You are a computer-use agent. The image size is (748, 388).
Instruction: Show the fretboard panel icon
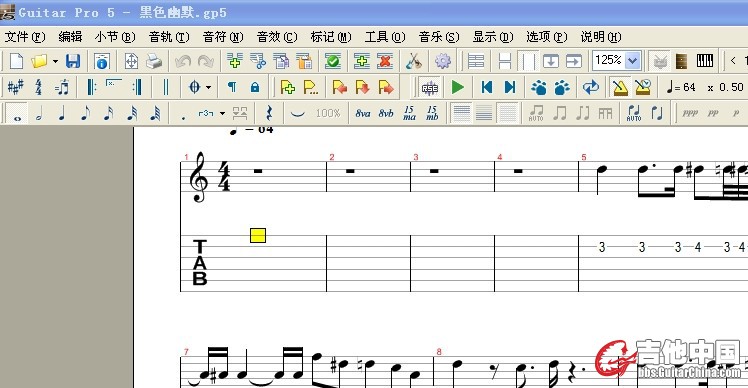tap(681, 61)
